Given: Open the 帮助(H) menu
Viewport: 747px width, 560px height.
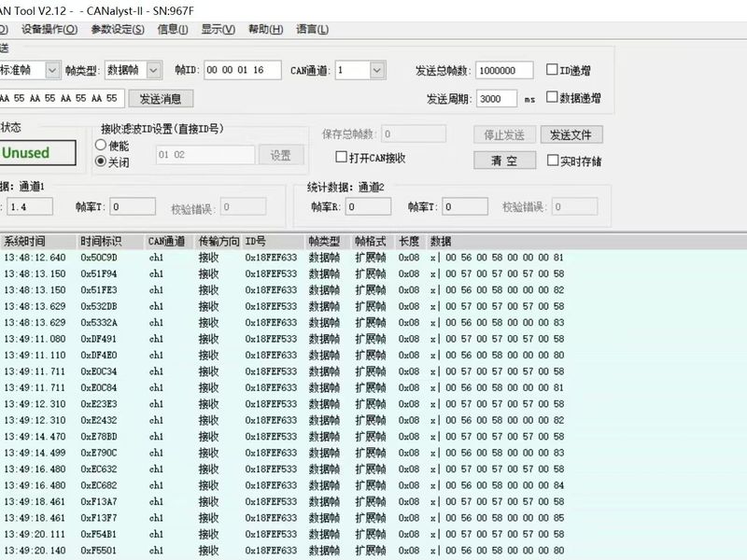Looking at the screenshot, I should pos(265,29).
